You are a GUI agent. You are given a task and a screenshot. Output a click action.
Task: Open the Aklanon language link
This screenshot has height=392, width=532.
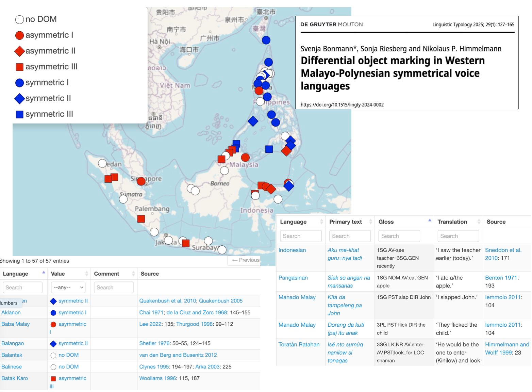point(11,313)
